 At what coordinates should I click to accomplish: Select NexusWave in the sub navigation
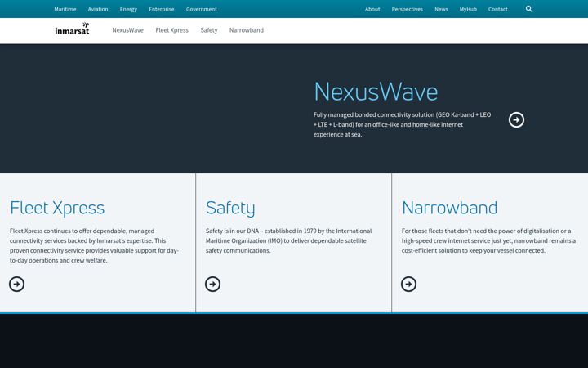pyautogui.click(x=128, y=30)
